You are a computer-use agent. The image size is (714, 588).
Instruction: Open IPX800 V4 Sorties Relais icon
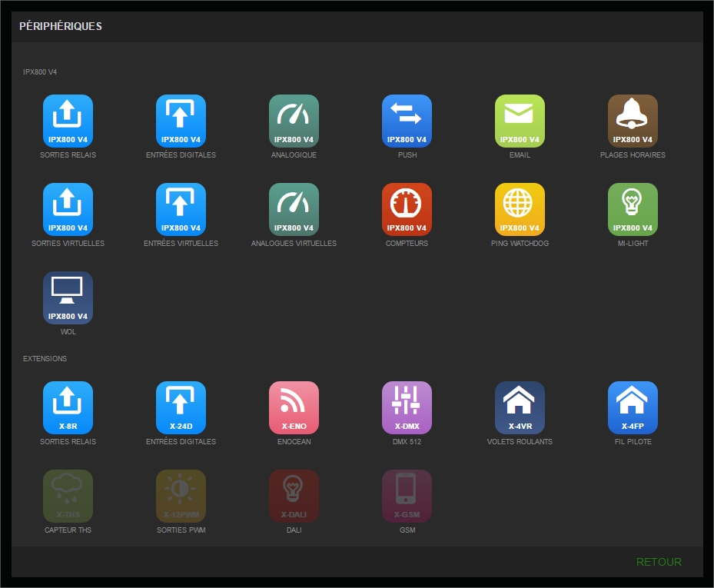click(68, 121)
